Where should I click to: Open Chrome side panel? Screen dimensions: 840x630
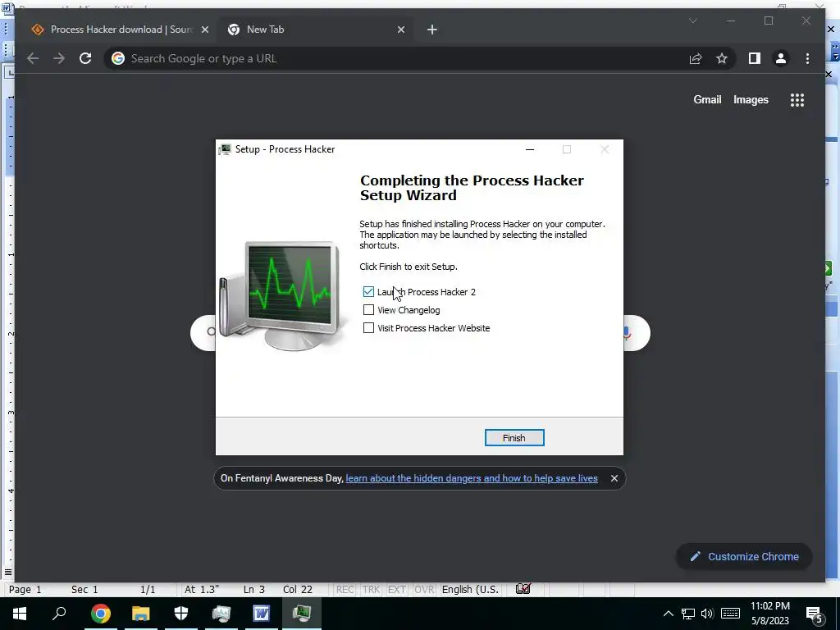point(755,58)
